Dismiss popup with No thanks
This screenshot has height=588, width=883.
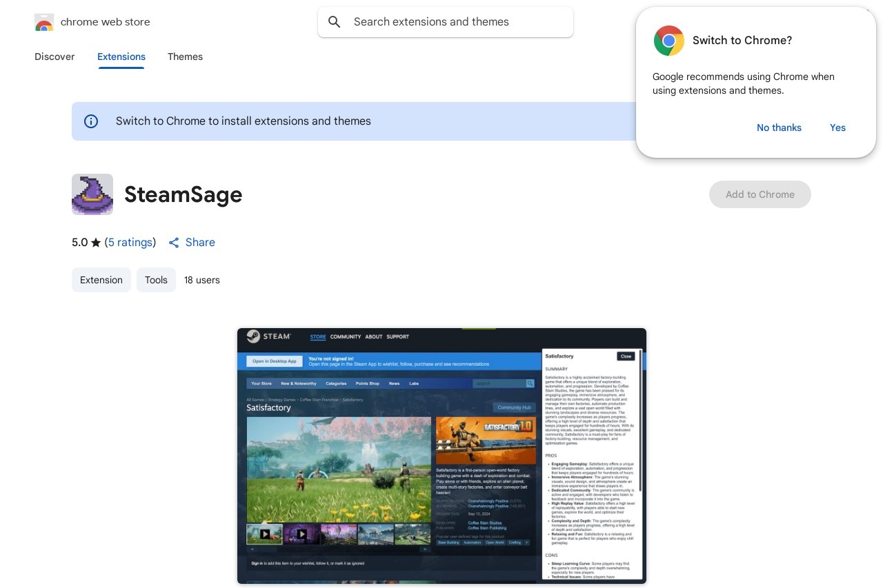click(779, 128)
